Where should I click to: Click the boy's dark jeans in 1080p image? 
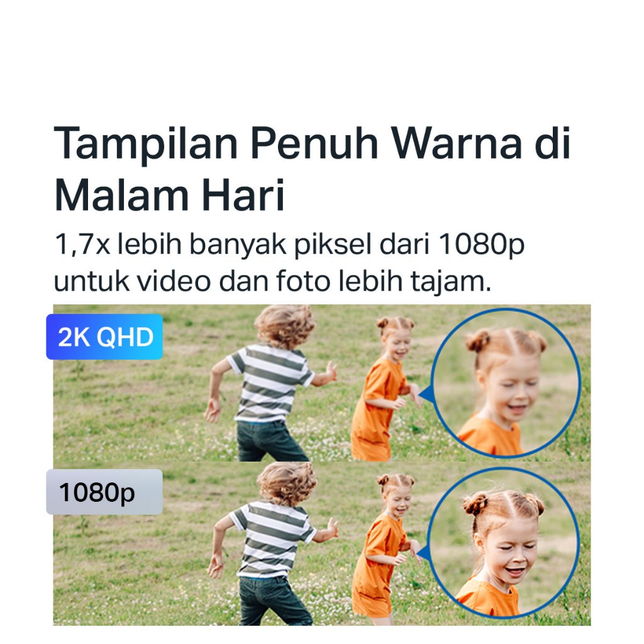[x=274, y=599]
